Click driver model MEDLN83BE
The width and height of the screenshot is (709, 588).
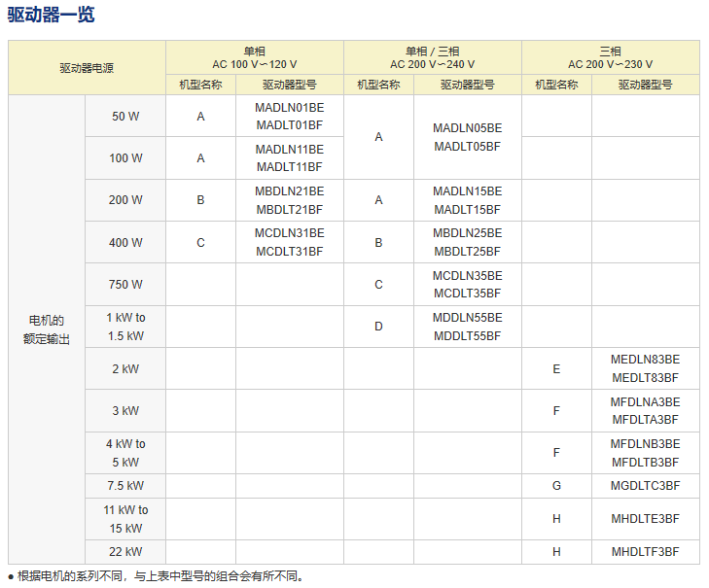[x=645, y=360]
